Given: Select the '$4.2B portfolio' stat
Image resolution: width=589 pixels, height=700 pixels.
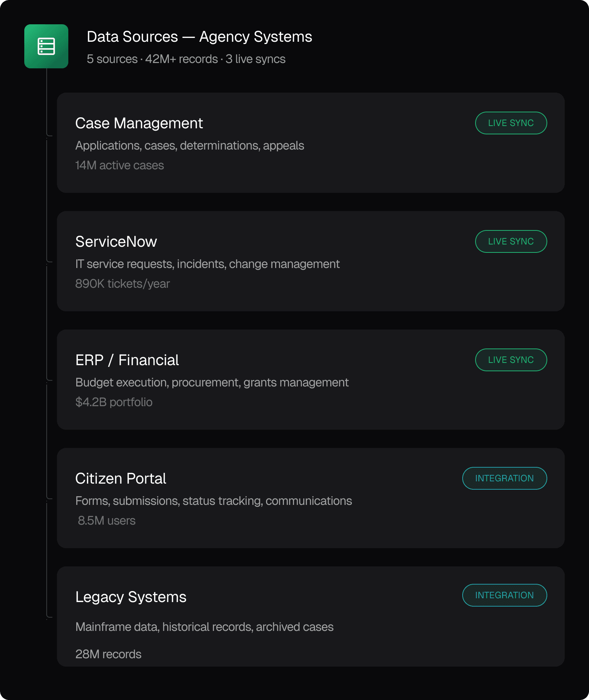Looking at the screenshot, I should pos(114,402).
